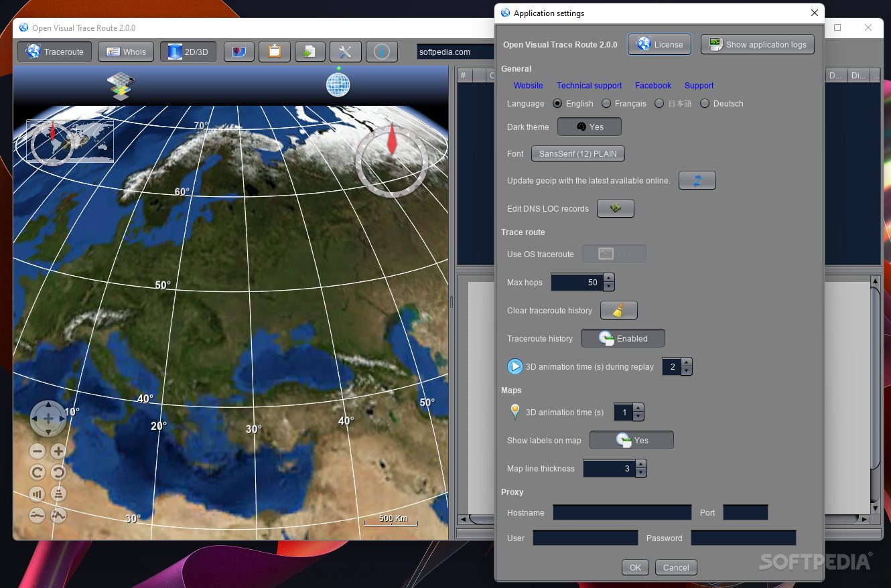Start a trace with the Traceroute button
Viewport: 891px width, 588px height.
pyautogui.click(x=55, y=52)
